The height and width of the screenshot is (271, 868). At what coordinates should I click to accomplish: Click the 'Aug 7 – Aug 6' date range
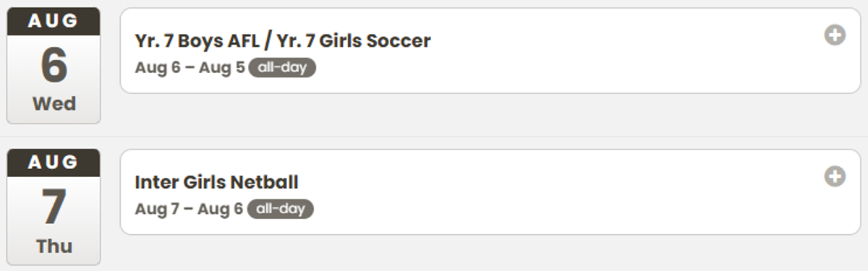[189, 209]
